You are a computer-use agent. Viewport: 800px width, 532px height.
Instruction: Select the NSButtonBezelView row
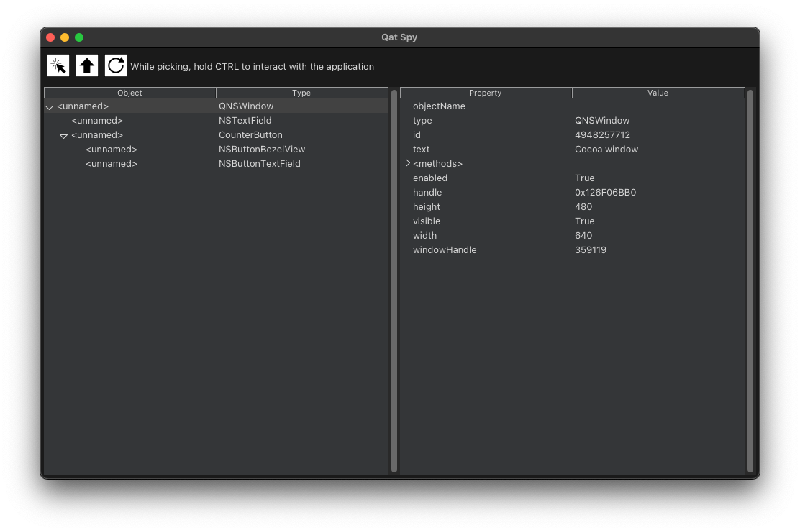tap(217, 149)
